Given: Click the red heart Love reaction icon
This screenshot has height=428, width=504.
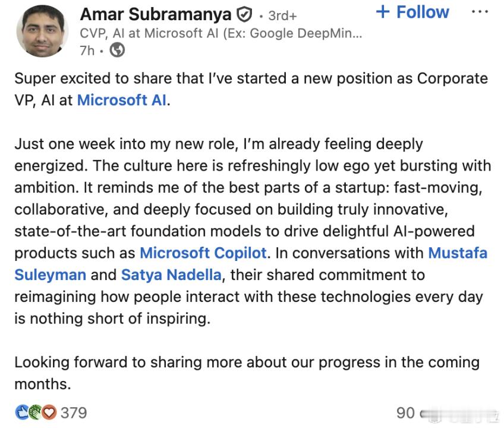Looking at the screenshot, I should pyautogui.click(x=49, y=413).
